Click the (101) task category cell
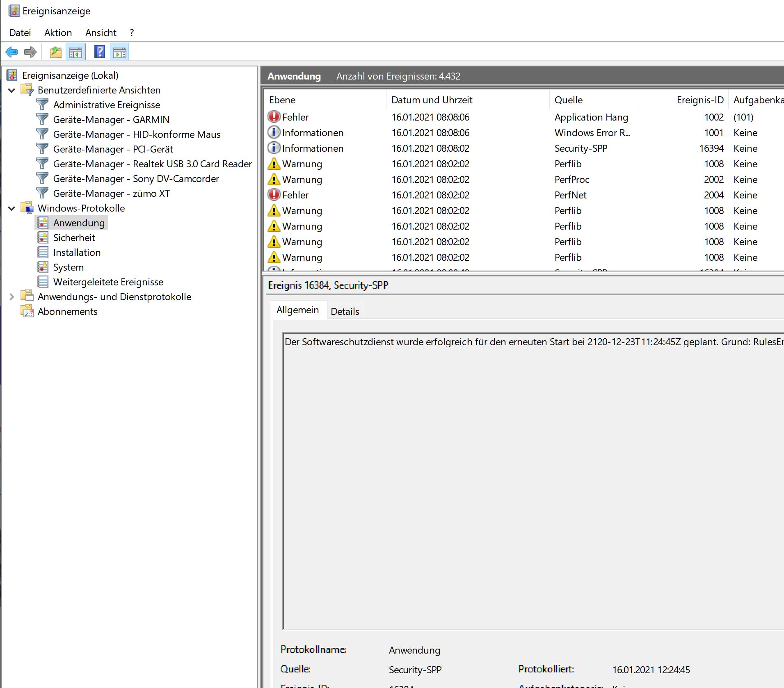Screen dimensions: 784x688 click(743, 117)
